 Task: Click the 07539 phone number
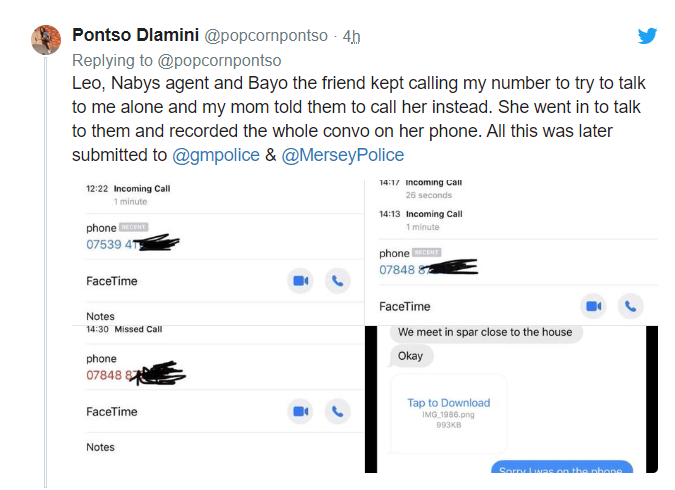(x=110, y=244)
